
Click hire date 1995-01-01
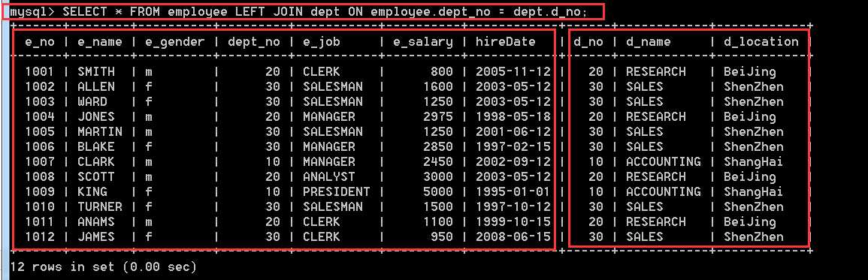point(513,192)
